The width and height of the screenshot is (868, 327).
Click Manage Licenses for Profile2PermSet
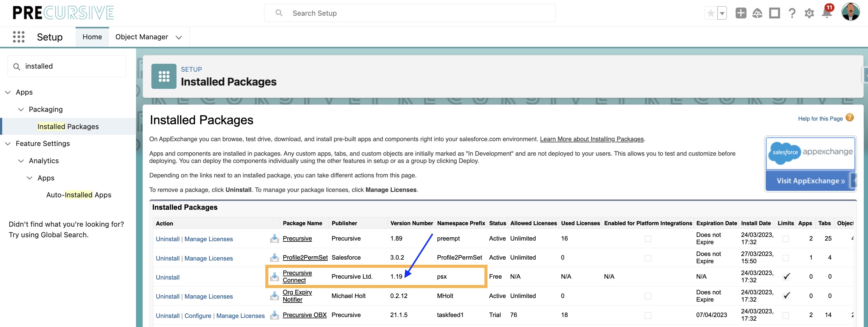click(x=209, y=258)
